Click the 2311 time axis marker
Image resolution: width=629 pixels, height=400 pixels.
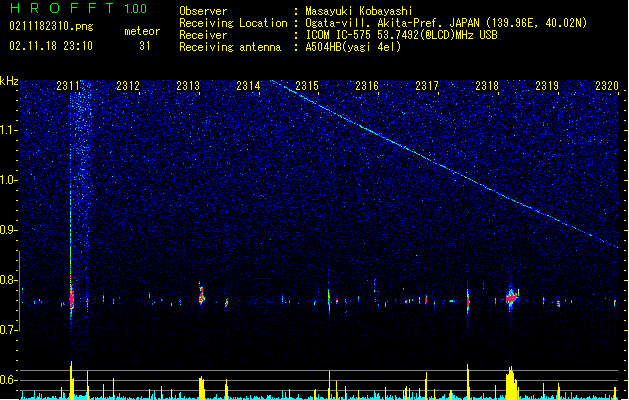click(68, 85)
